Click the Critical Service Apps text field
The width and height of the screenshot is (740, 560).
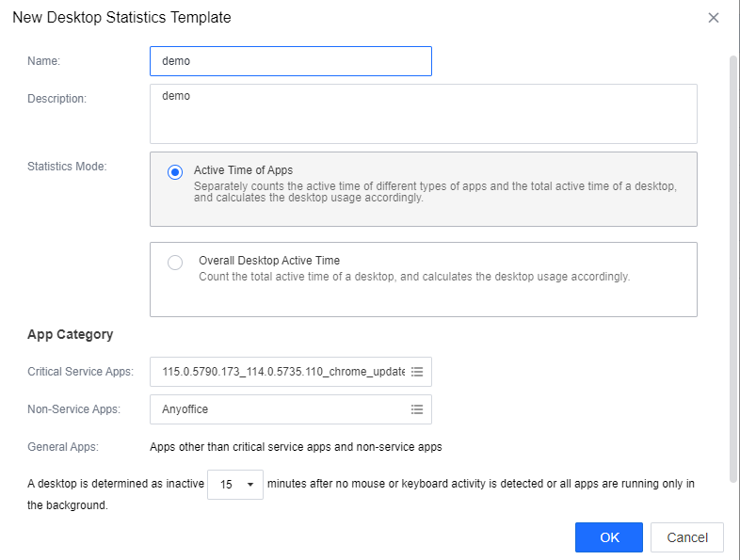coord(282,372)
